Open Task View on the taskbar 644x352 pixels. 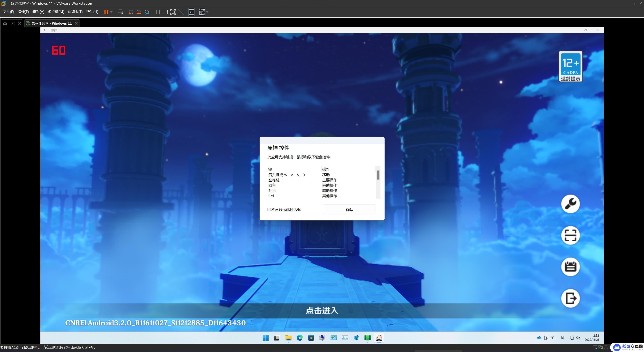tap(276, 338)
